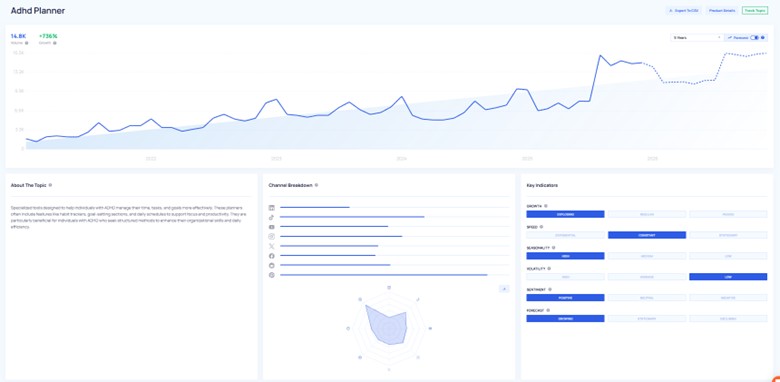The width and height of the screenshot is (780, 382).
Task: Click the Export To CSV button
Action: tap(683, 10)
